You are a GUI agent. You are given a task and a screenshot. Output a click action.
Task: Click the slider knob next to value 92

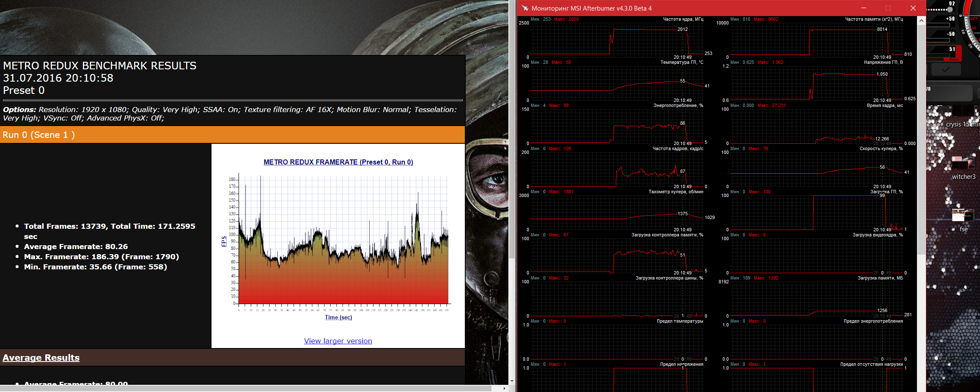(950, 9)
